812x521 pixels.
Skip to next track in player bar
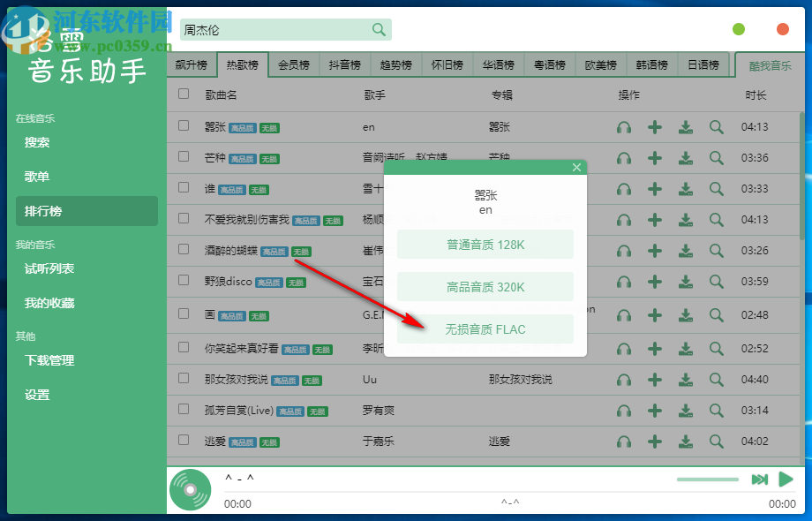pyautogui.click(x=760, y=479)
